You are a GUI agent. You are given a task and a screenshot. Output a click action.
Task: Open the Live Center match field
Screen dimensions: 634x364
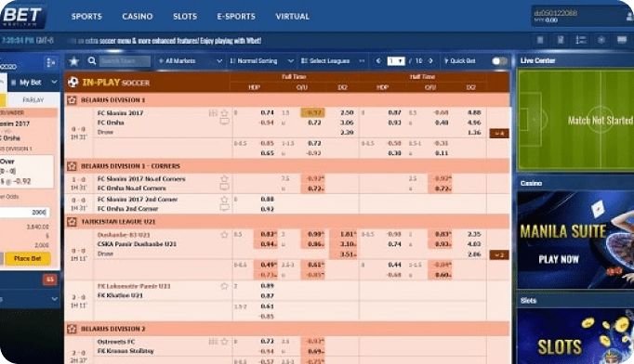[575, 120]
